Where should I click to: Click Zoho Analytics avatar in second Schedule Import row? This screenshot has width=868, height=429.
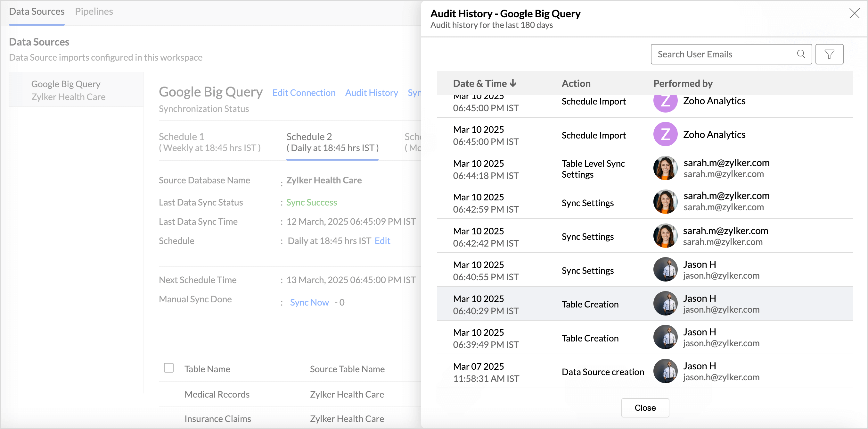[665, 134]
